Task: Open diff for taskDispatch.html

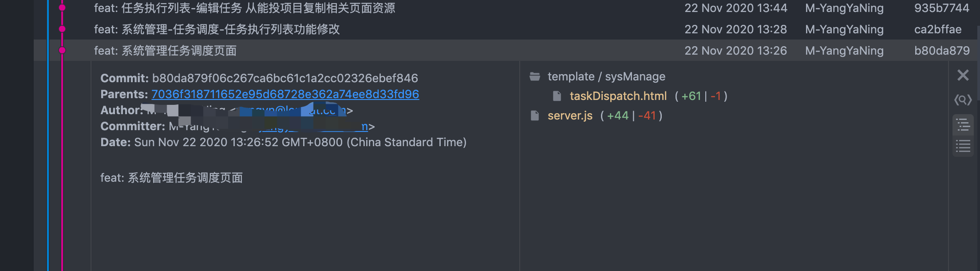Action: point(618,96)
